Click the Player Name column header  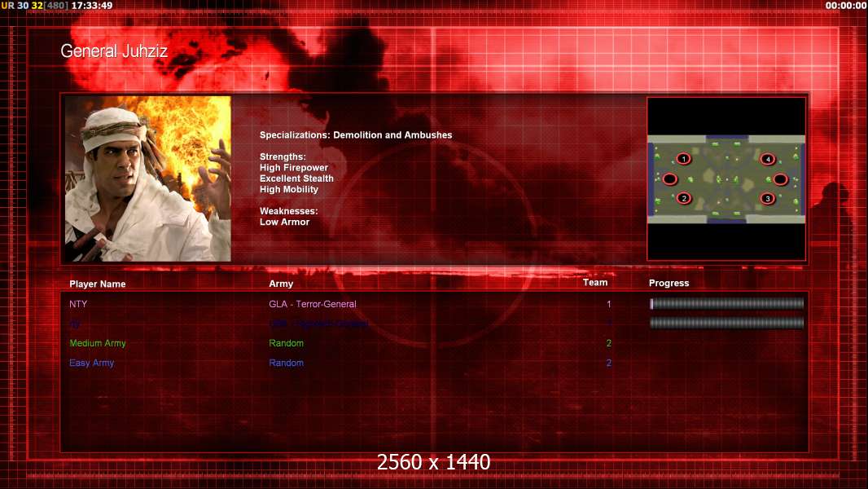98,284
